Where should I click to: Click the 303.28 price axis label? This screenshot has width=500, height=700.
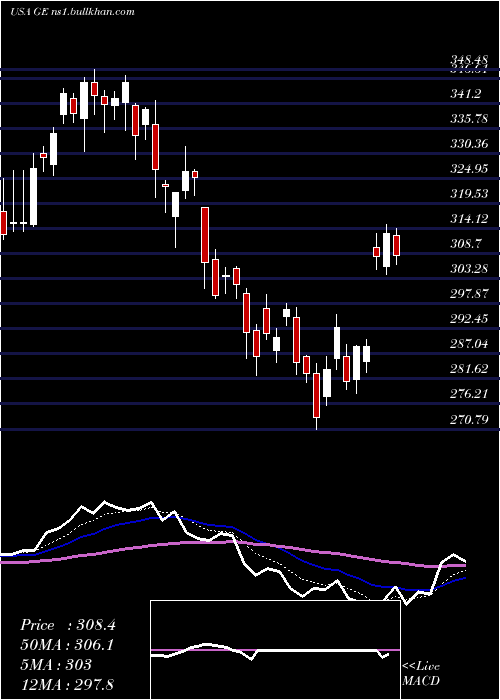[469, 269]
